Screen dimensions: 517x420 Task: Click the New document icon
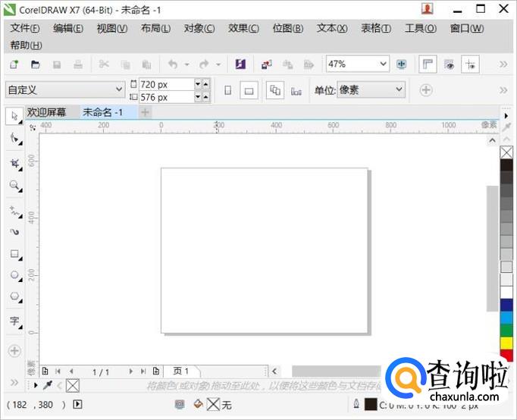coord(14,65)
